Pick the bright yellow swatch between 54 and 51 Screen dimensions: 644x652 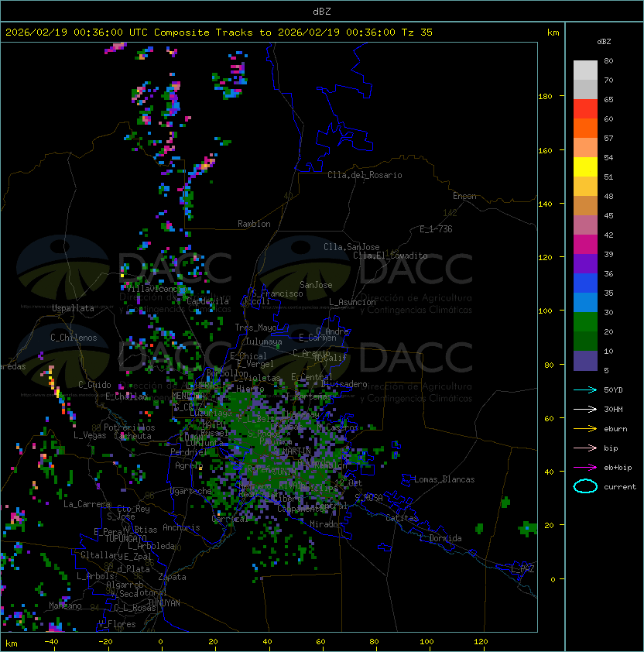pos(585,166)
